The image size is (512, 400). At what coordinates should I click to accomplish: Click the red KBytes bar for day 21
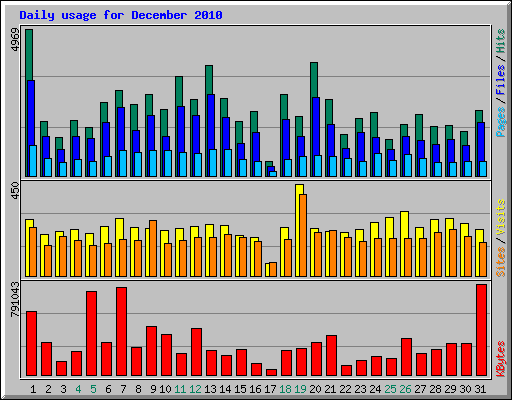[x=331, y=355]
